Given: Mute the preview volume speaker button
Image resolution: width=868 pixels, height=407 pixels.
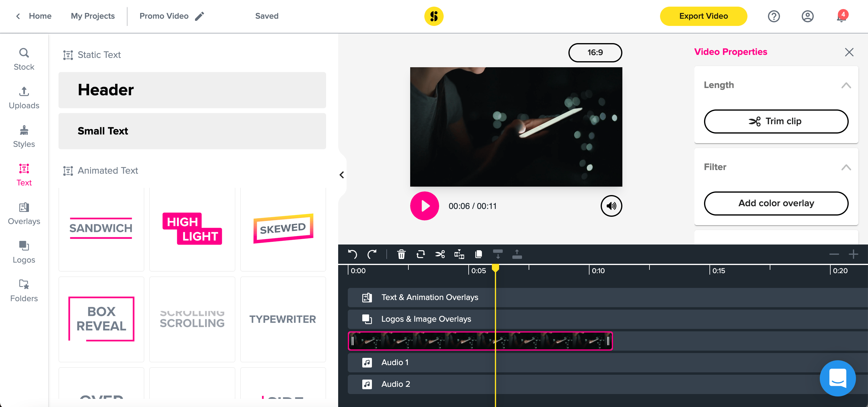Looking at the screenshot, I should (611, 206).
